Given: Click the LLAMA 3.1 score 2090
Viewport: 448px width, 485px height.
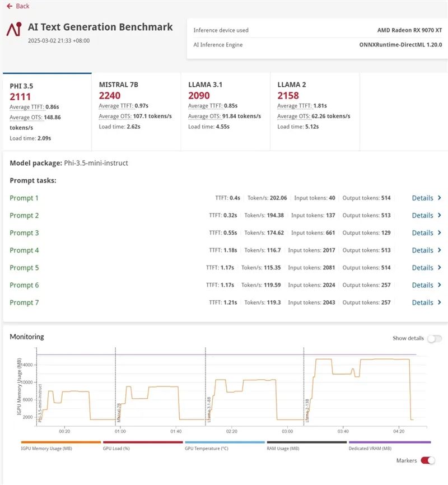Looking at the screenshot, I should (x=199, y=96).
